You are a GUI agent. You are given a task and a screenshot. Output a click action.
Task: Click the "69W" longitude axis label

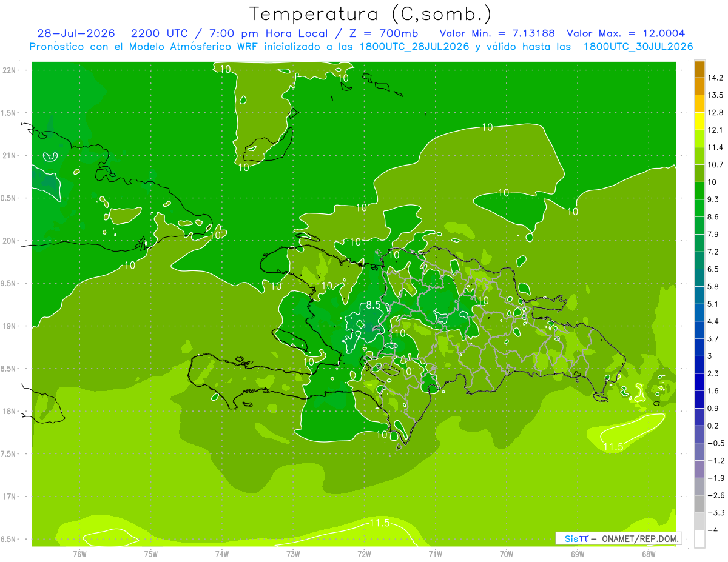pyautogui.click(x=578, y=554)
